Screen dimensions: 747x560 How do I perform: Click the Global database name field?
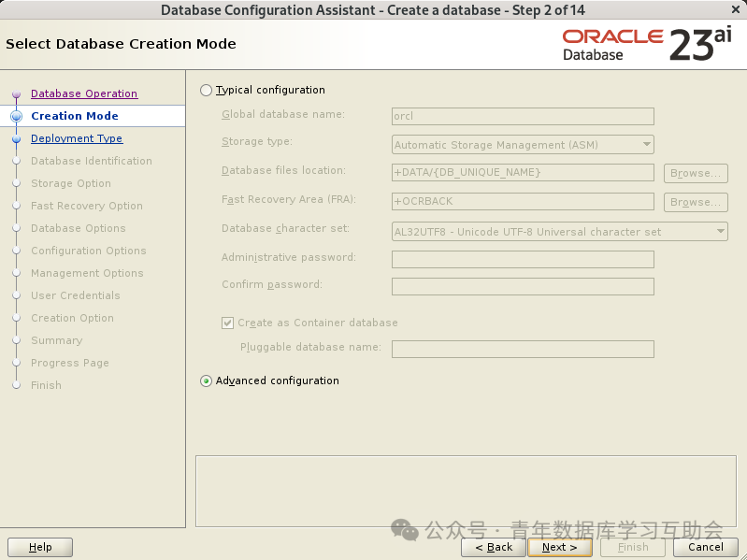click(523, 116)
